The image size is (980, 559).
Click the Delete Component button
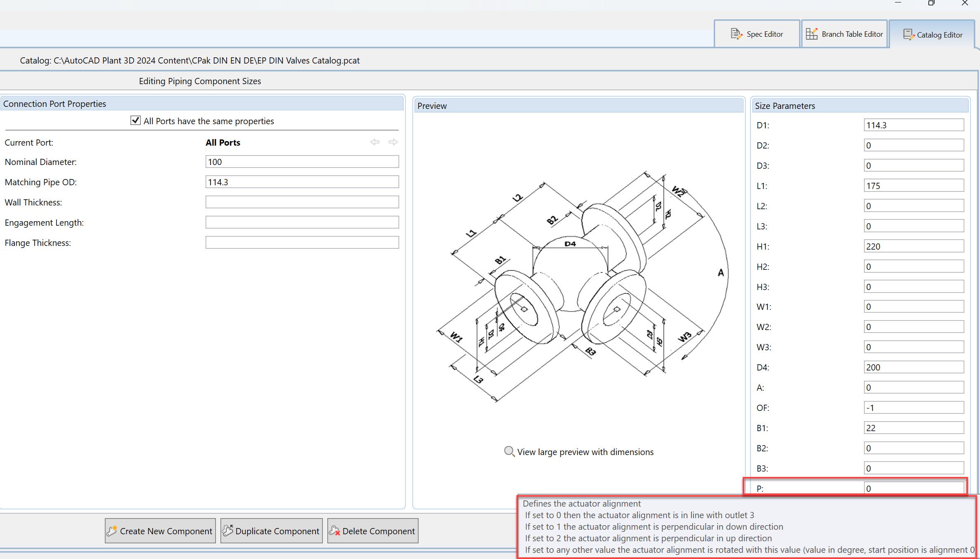[372, 531]
